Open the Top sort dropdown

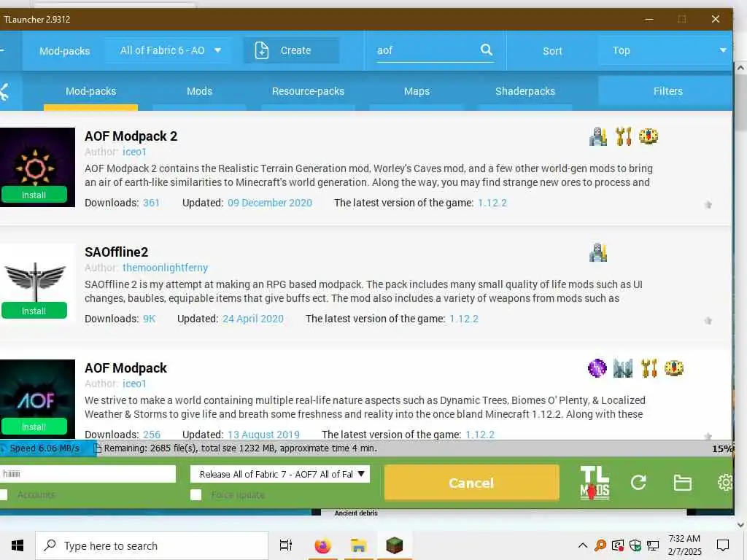tap(666, 50)
